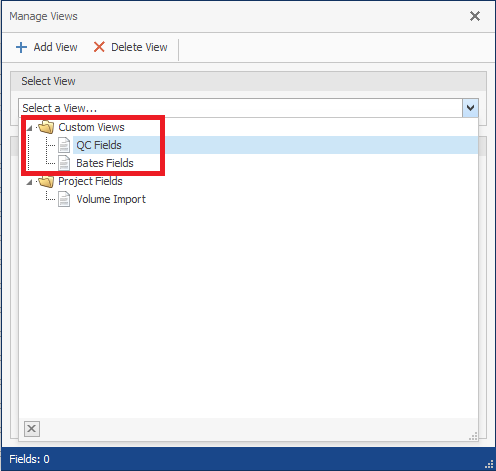Click the Project Fields folder label
The width and height of the screenshot is (496, 471).
pos(90,181)
